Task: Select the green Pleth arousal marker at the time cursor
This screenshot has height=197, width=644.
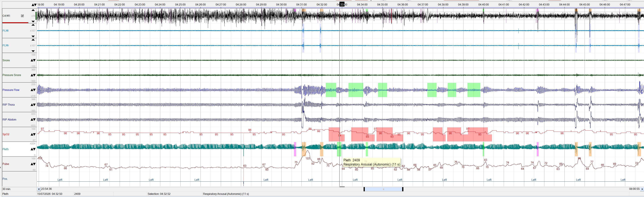Action: click(339, 149)
